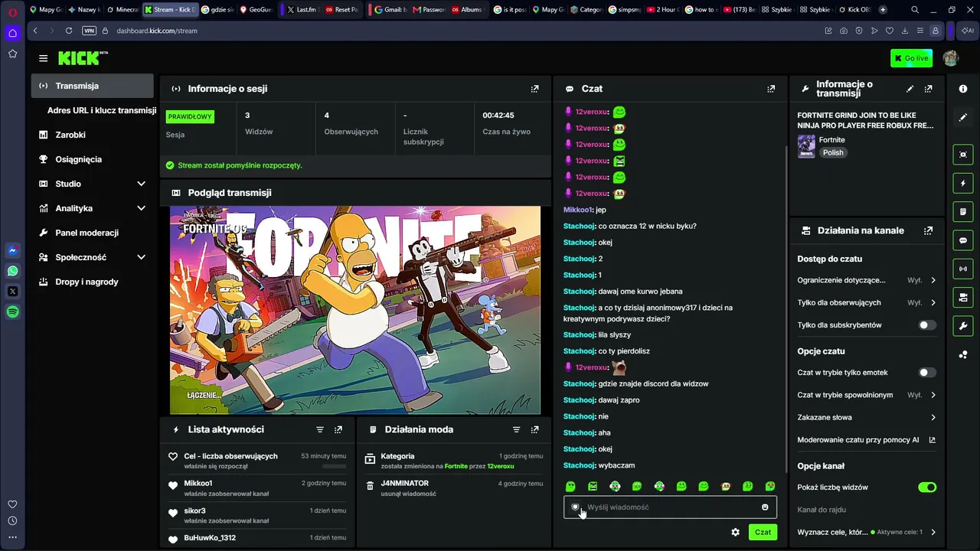Toggle the document mod actions icon in right rail
Viewport: 980px width, 551px height.
coord(963,212)
